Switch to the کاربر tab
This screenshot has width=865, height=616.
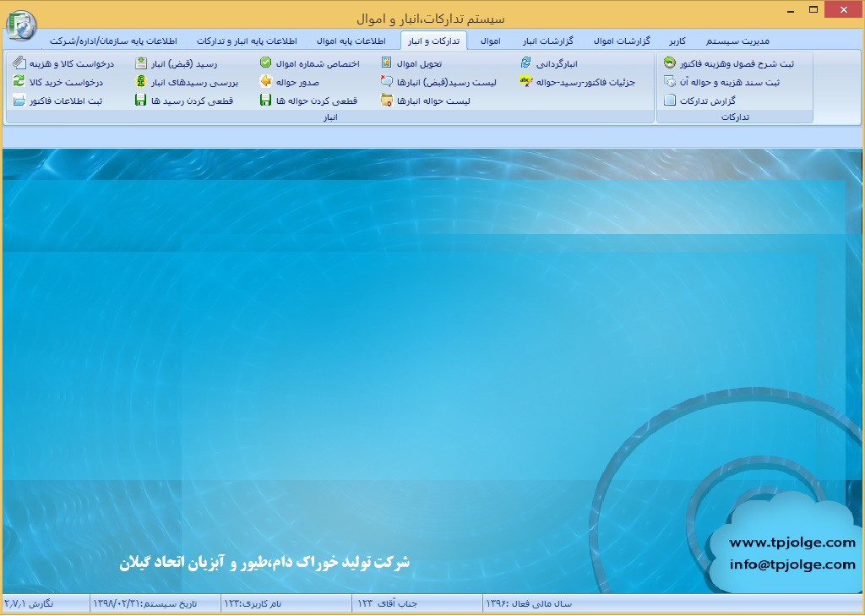pos(677,41)
